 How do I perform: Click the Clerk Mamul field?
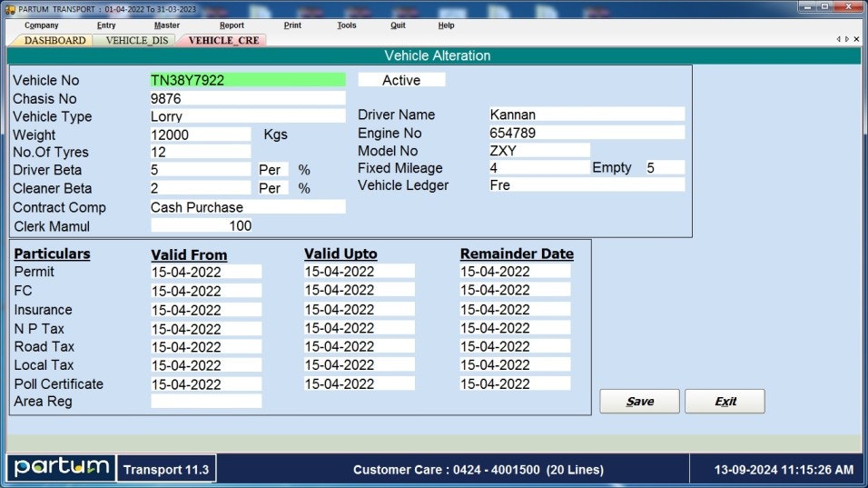(x=202, y=225)
